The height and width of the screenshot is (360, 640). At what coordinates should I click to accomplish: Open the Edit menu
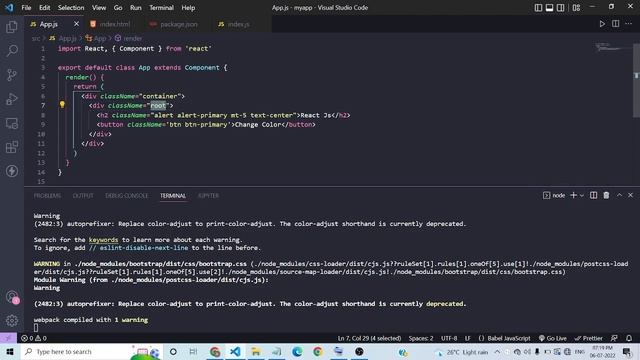coord(44,7)
